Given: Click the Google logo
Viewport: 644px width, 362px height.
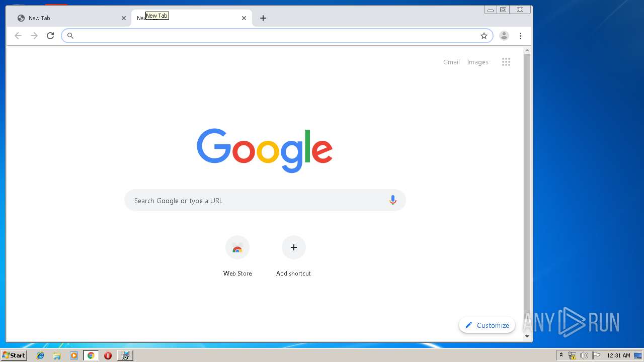Looking at the screenshot, I should (265, 150).
